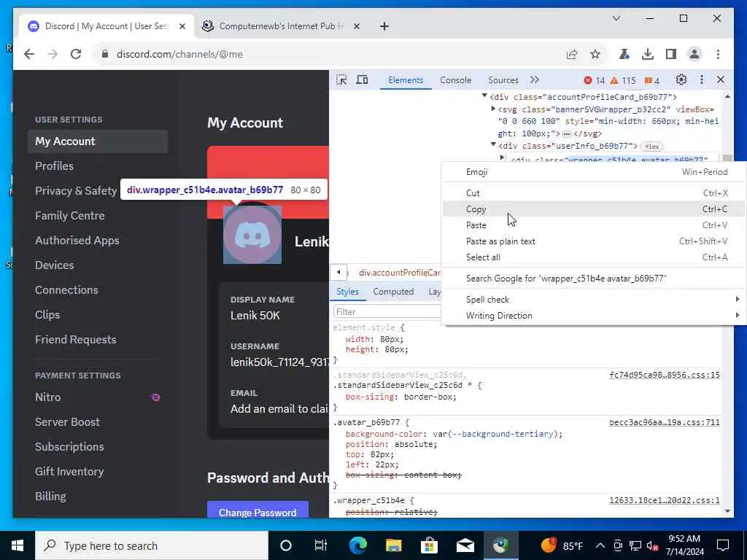Open Devices settings page
The width and height of the screenshot is (747, 560).
click(98, 265)
